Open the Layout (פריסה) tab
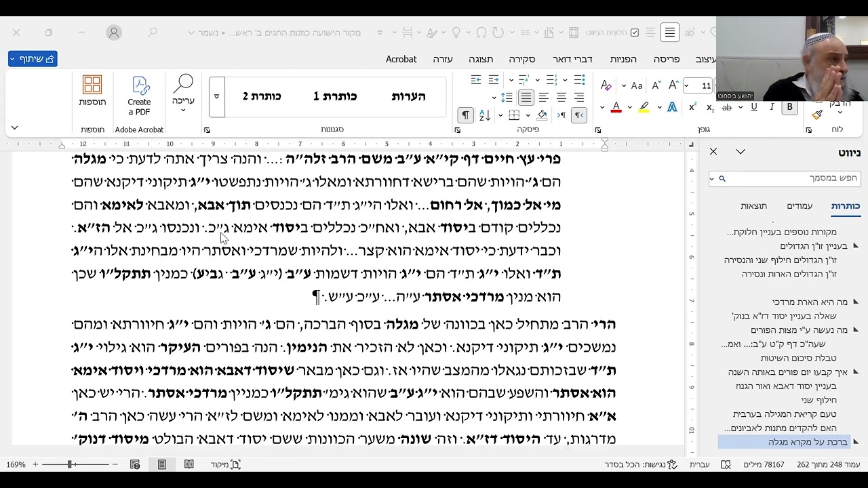Screen dimensions: 868x488 tap(666, 59)
